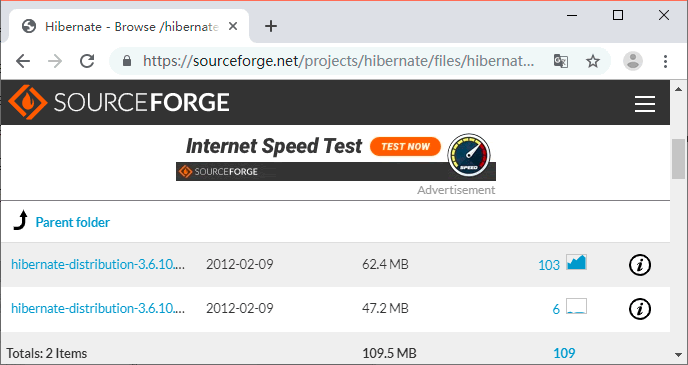Screen dimensions: 688x365
Task: Click the page scrollbar down arrow
Action: (679, 354)
